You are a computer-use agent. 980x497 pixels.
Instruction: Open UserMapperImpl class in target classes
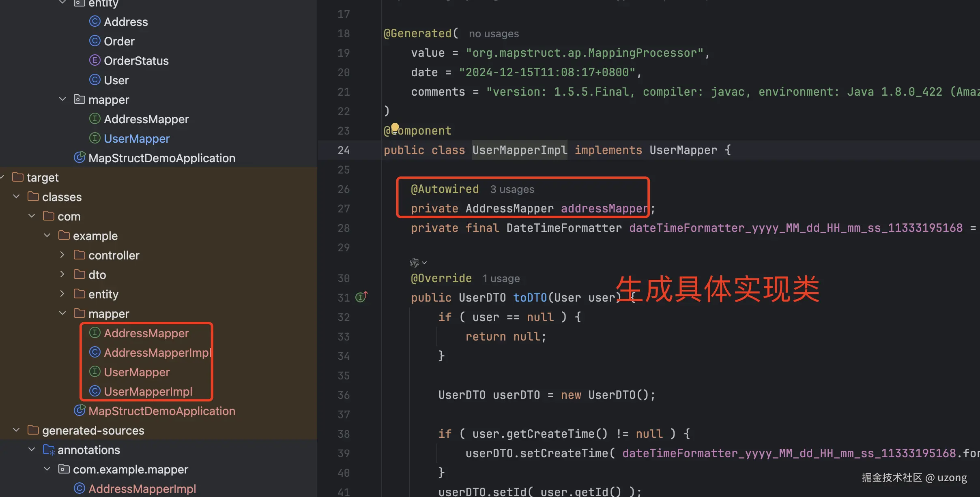[148, 392]
